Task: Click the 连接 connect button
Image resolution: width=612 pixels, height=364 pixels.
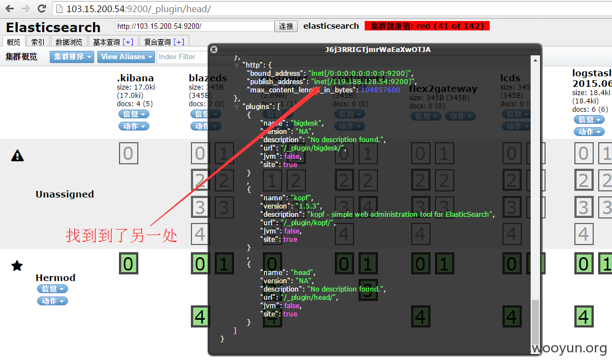Action: (x=286, y=26)
